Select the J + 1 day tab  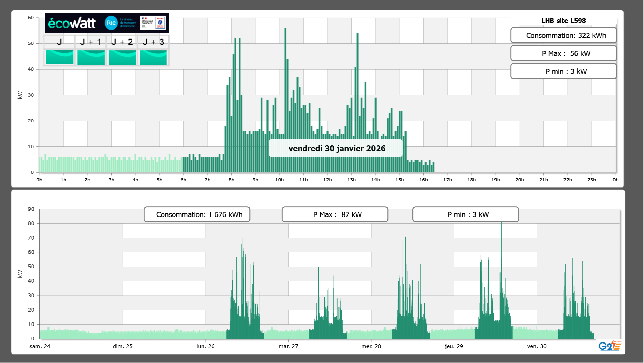[91, 42]
